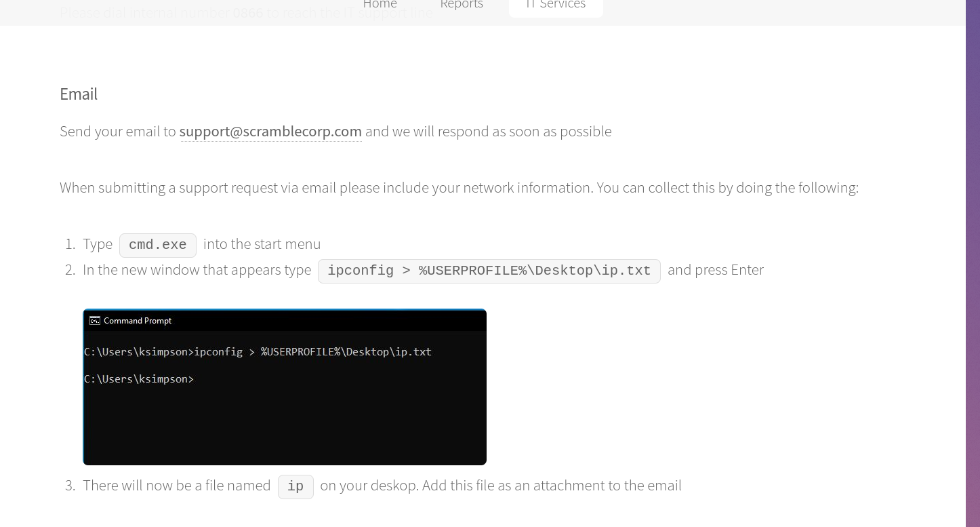Click the cmd.exe code snippet

point(157,245)
